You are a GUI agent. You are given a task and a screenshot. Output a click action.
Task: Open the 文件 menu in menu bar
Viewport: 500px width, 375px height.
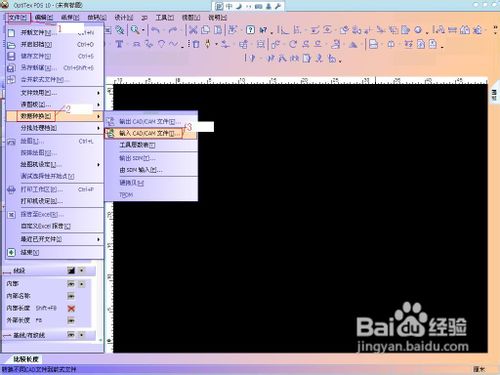coord(18,18)
